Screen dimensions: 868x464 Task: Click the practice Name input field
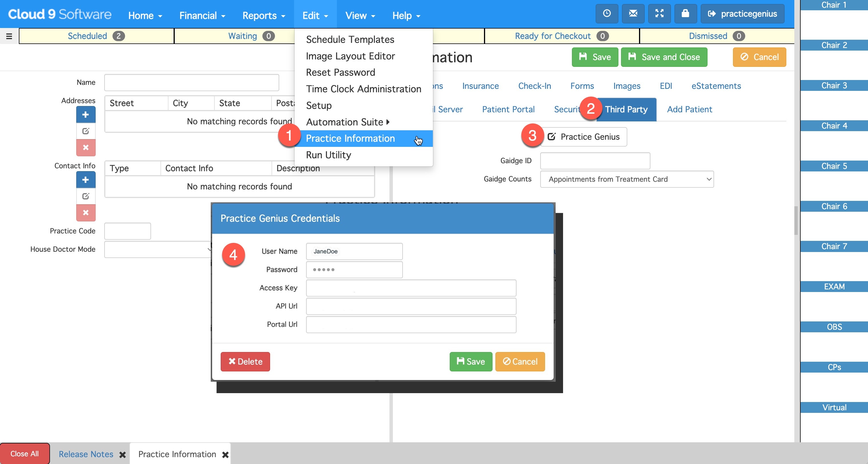tap(191, 82)
